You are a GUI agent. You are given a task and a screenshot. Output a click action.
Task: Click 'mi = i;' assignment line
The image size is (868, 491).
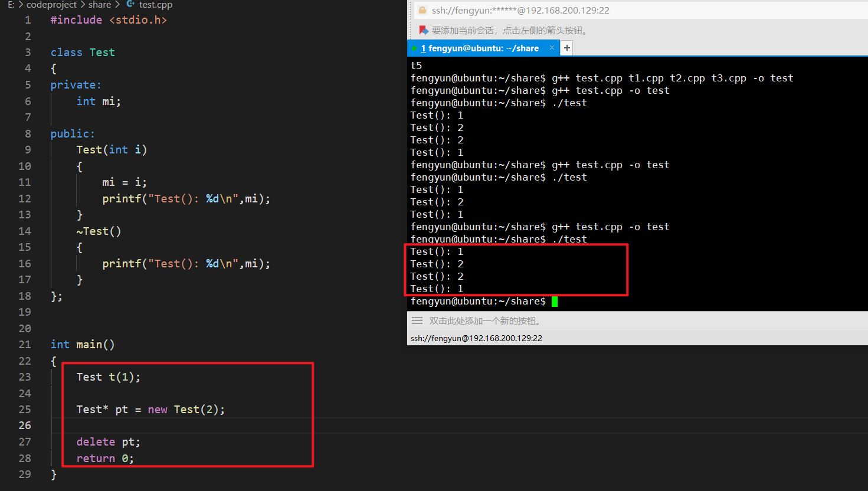tap(125, 182)
